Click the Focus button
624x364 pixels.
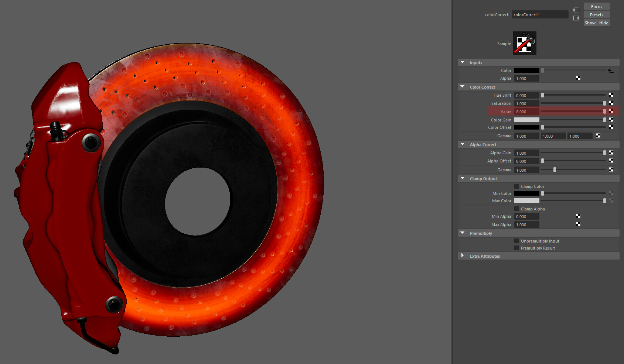point(596,6)
